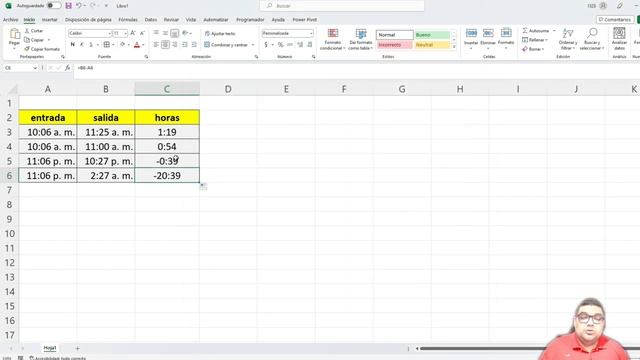Decrease the cell indent
This screenshot has height=360, width=640.
[x=185, y=44]
